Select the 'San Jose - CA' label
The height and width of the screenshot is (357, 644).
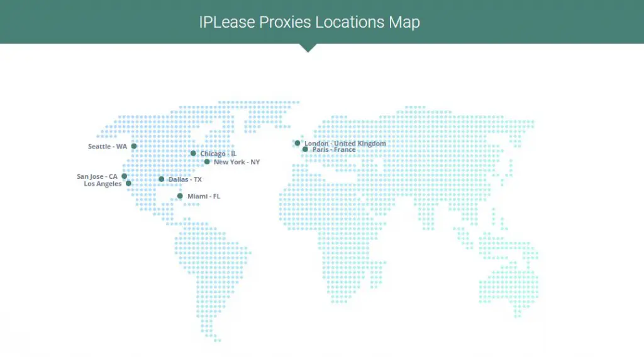[97, 176]
